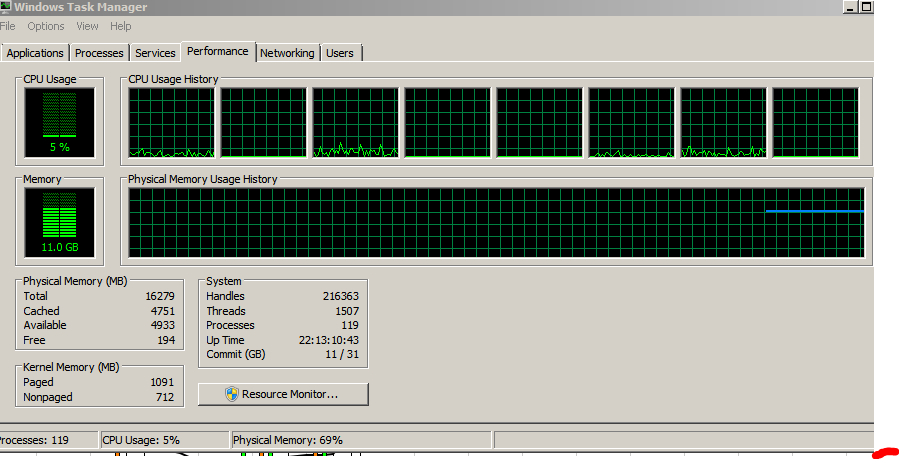Screen dimensions: 899x459
Task: Click the Handles value 216363
Action: point(341,296)
